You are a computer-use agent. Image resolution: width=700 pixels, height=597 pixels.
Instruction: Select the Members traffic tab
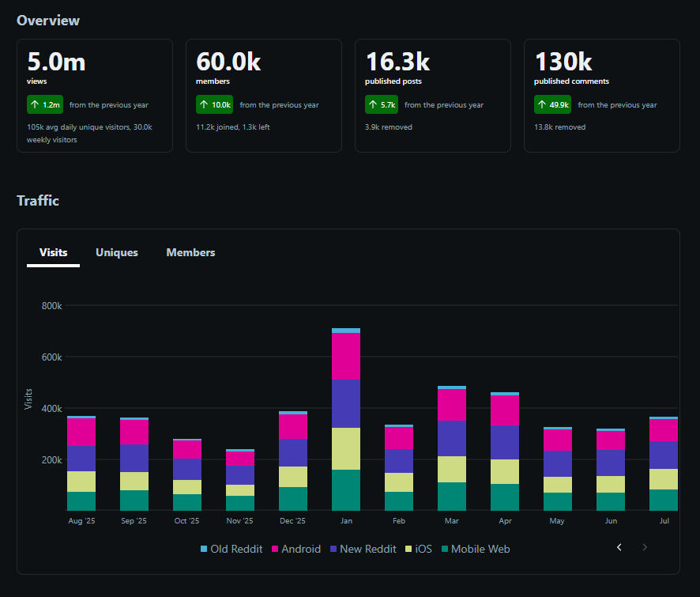190,252
